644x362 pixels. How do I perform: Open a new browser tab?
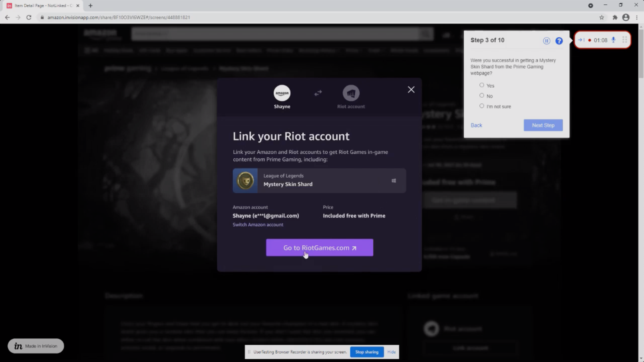point(90,6)
